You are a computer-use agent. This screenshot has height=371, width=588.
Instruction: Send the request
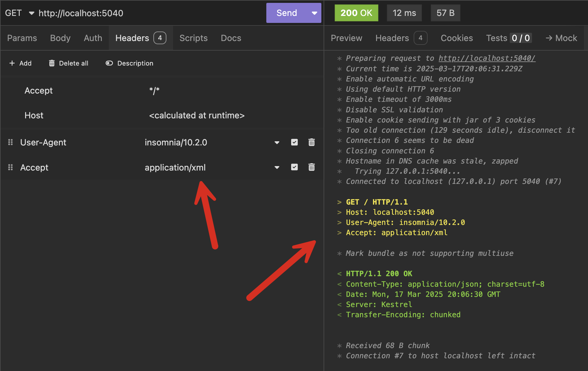click(287, 13)
